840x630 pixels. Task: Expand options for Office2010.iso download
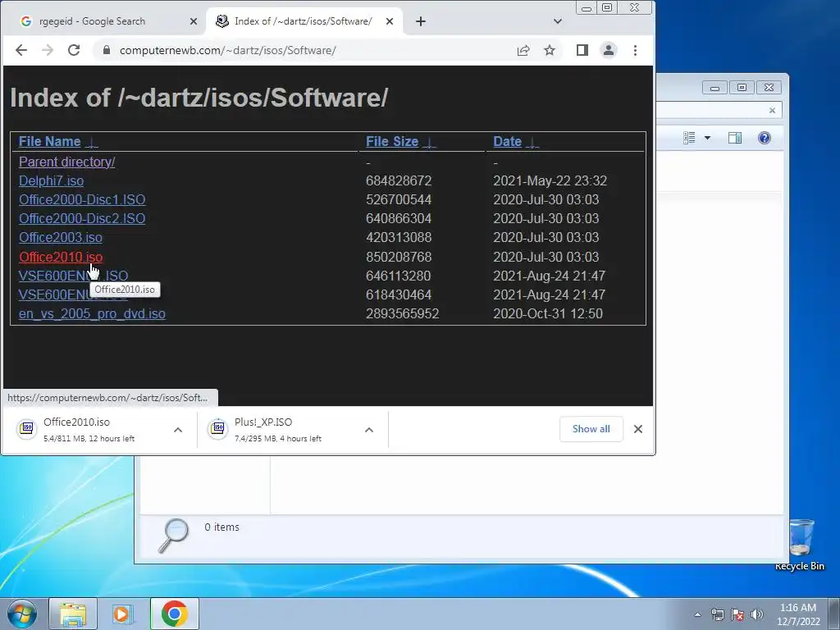click(178, 430)
